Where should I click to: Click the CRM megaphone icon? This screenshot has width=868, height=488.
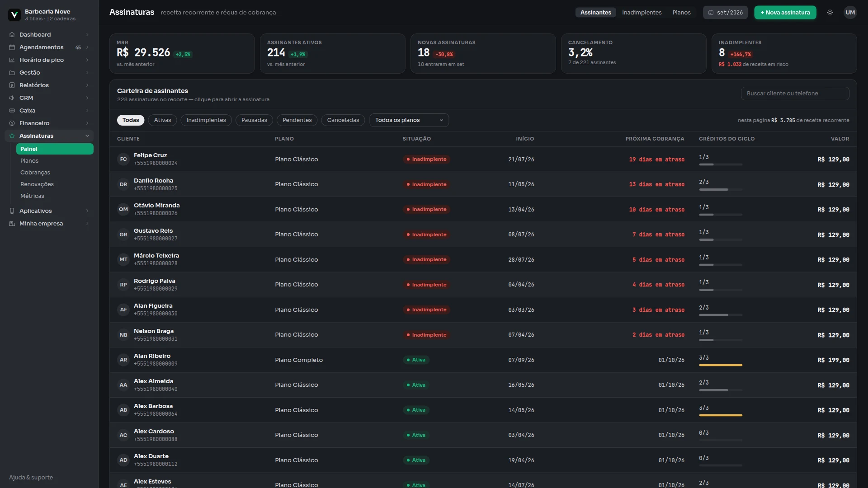coord(12,98)
